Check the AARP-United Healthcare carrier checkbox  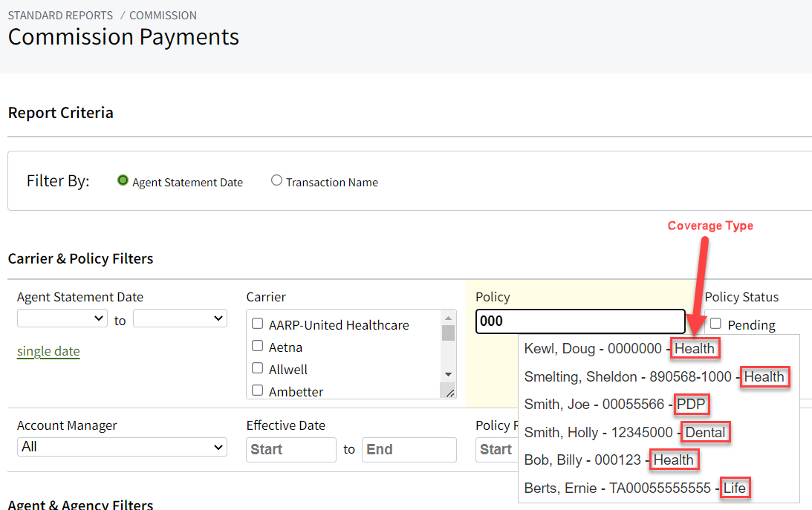pos(256,324)
